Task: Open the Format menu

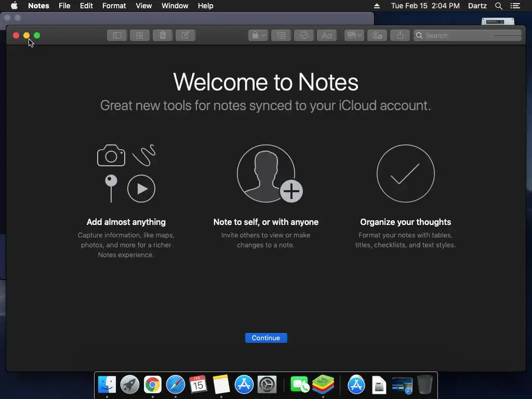Action: click(x=114, y=6)
